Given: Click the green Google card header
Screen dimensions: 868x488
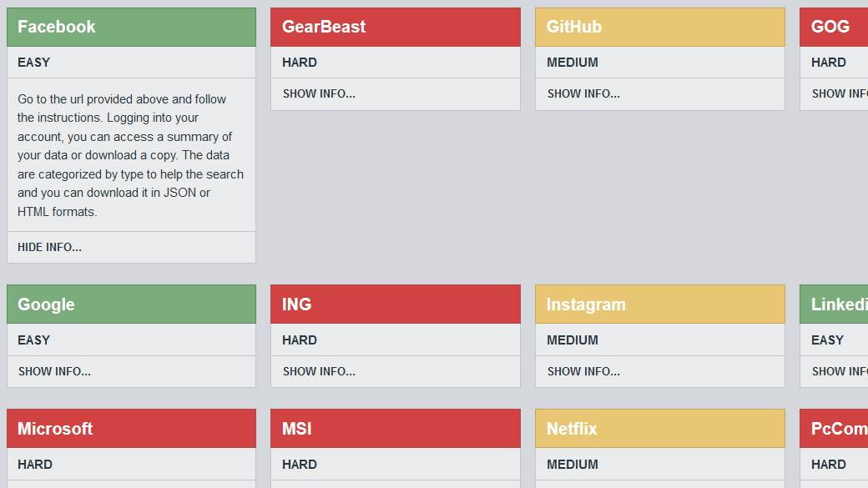Looking at the screenshot, I should point(131,304).
